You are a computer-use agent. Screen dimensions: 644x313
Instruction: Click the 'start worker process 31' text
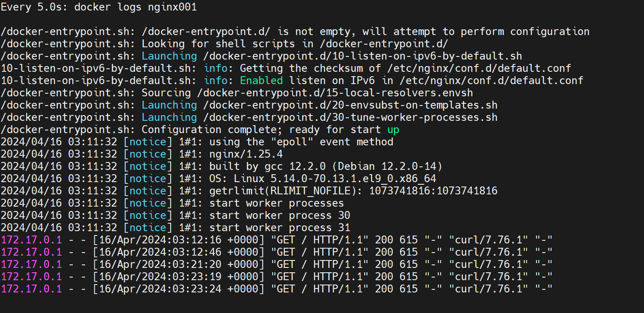pyautogui.click(x=280, y=228)
